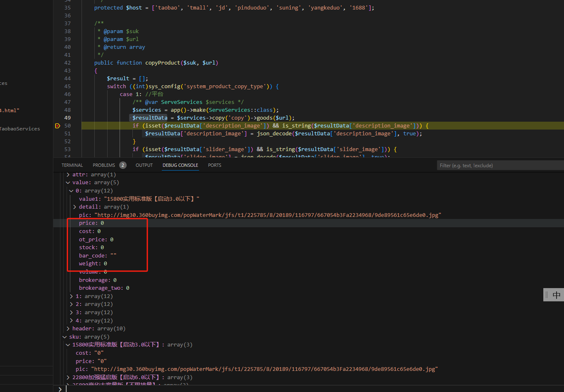Click line number 42 in the gutter
564x392 pixels.
(67, 63)
